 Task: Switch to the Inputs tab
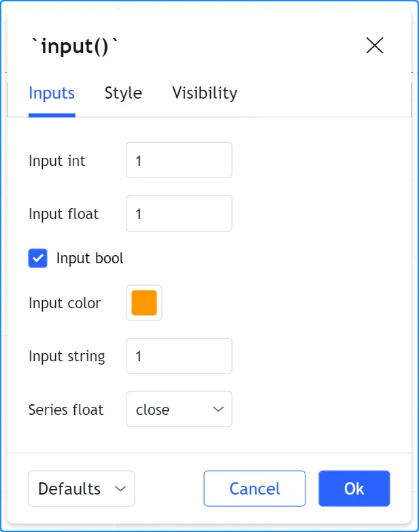pos(52,93)
